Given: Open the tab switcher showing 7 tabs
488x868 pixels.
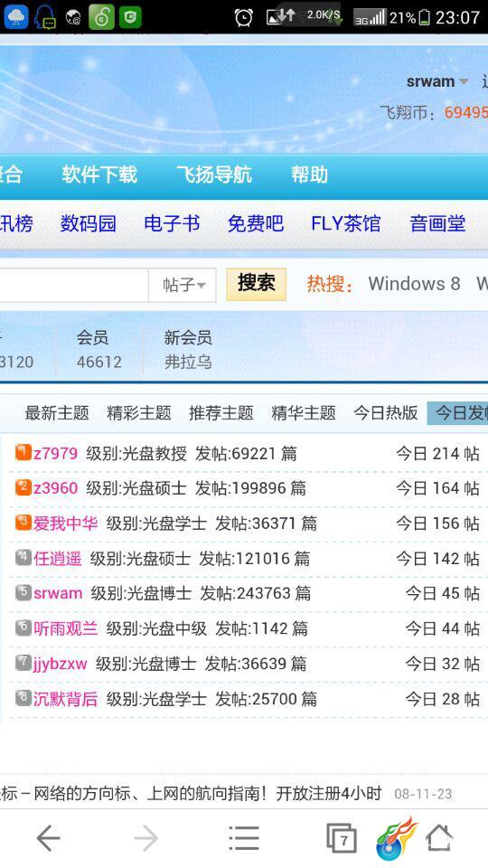Looking at the screenshot, I should pos(342,838).
